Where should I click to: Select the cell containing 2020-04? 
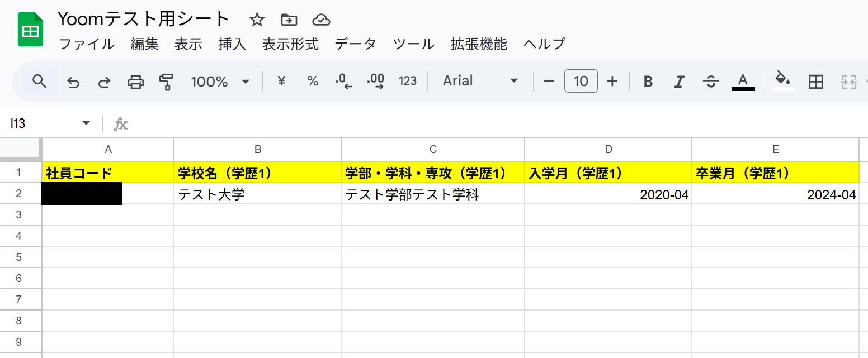(x=608, y=194)
